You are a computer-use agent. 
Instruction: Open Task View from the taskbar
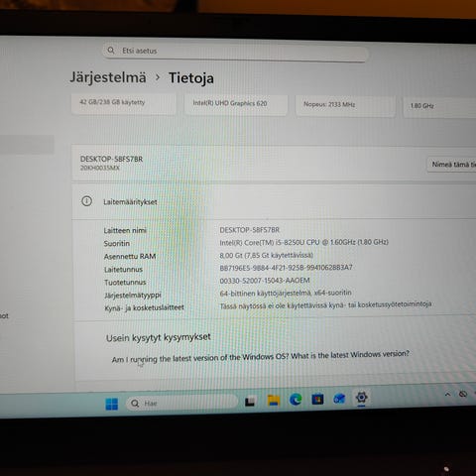point(250,402)
